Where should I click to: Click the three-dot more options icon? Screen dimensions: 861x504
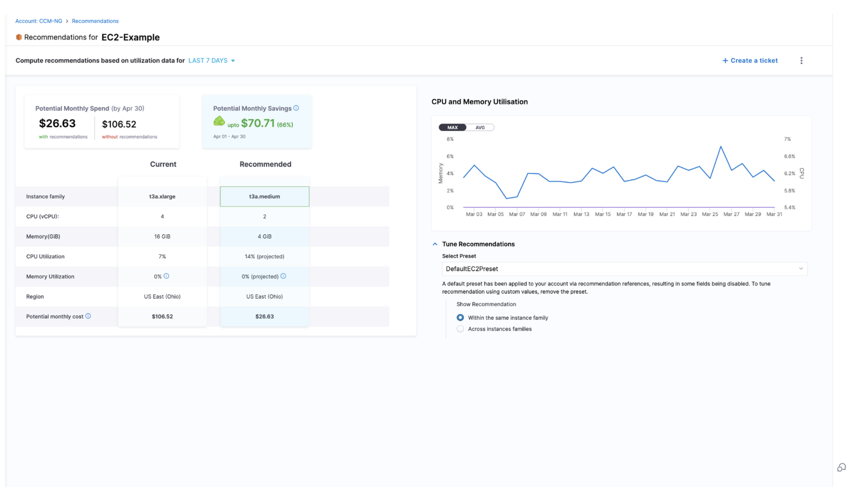tap(801, 60)
